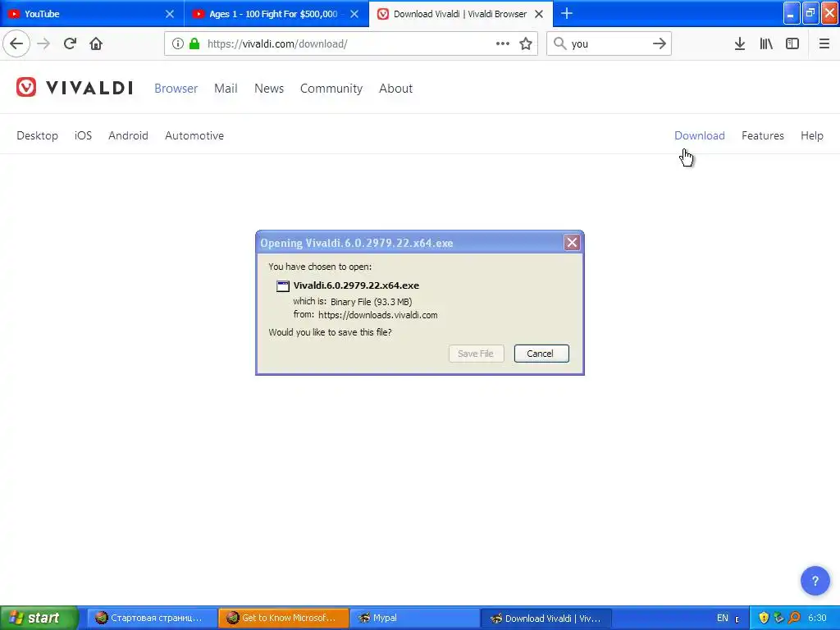Open the Help link
Screen dimensions: 840x630
(811, 135)
